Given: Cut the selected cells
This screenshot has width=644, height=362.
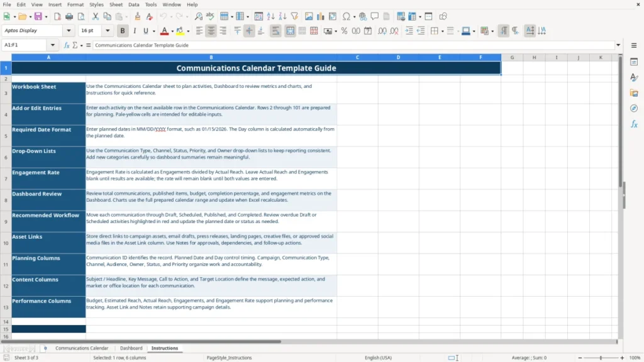Looking at the screenshot, I should click(x=96, y=16).
